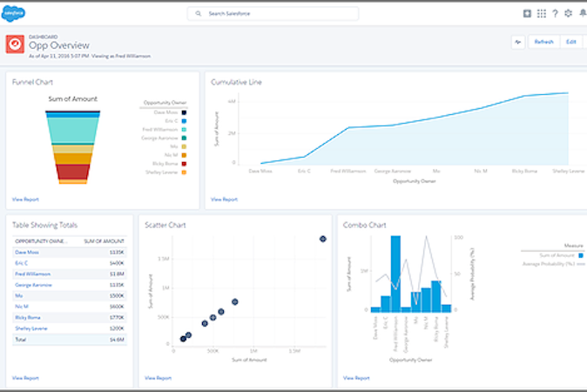
Task: Open View Report under Cumulative Line
Action: tap(224, 199)
